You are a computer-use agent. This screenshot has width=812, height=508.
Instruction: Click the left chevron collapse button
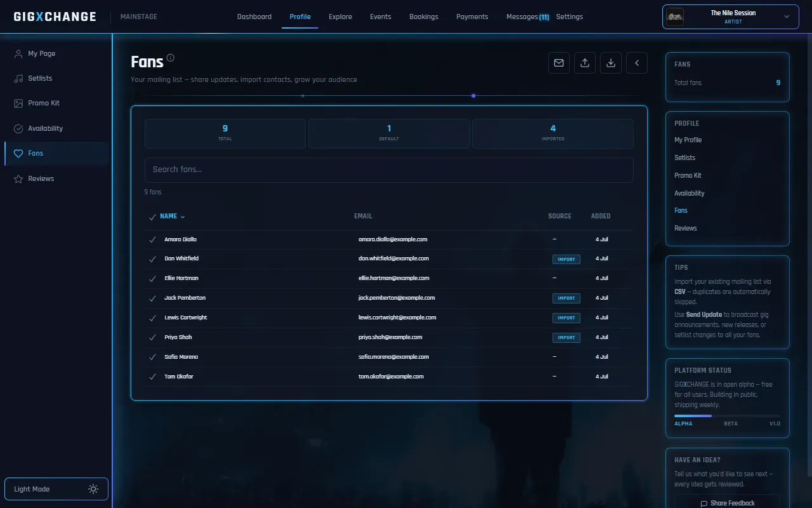[637, 63]
